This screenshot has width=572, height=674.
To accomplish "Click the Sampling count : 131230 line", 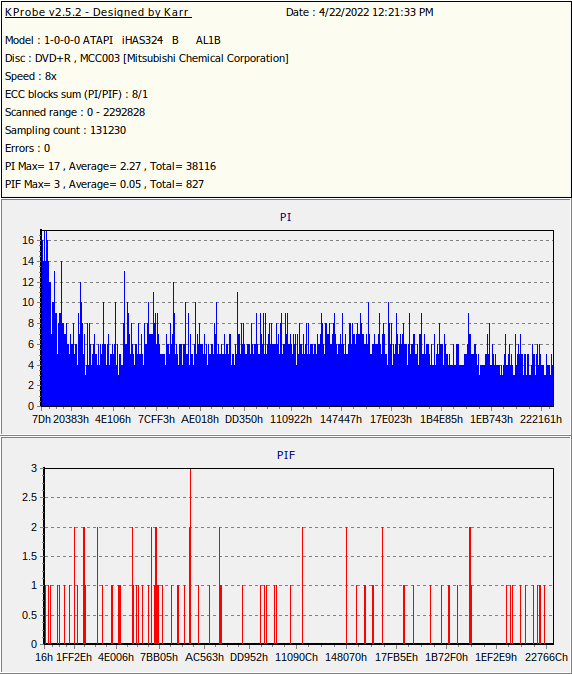I will coord(65,130).
